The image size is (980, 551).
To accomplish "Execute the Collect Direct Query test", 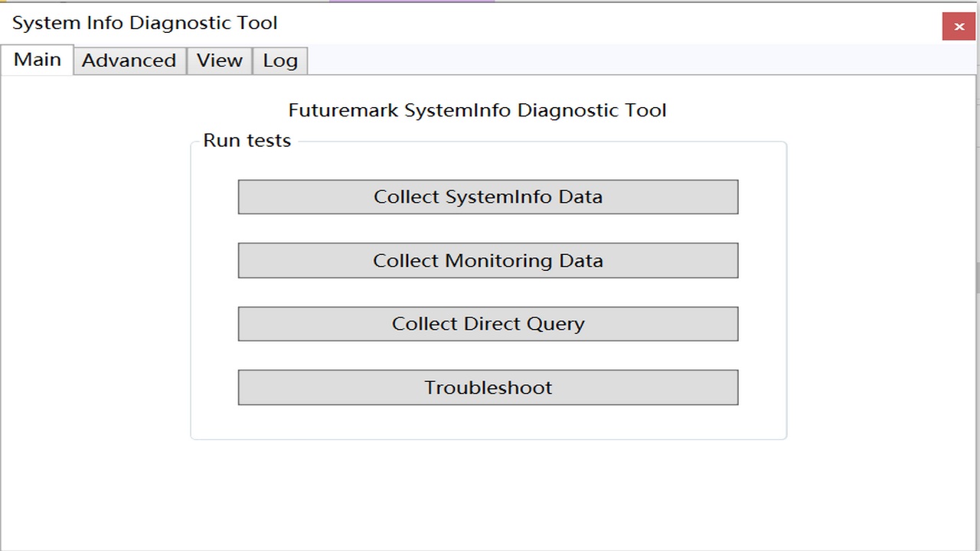I will [x=488, y=323].
